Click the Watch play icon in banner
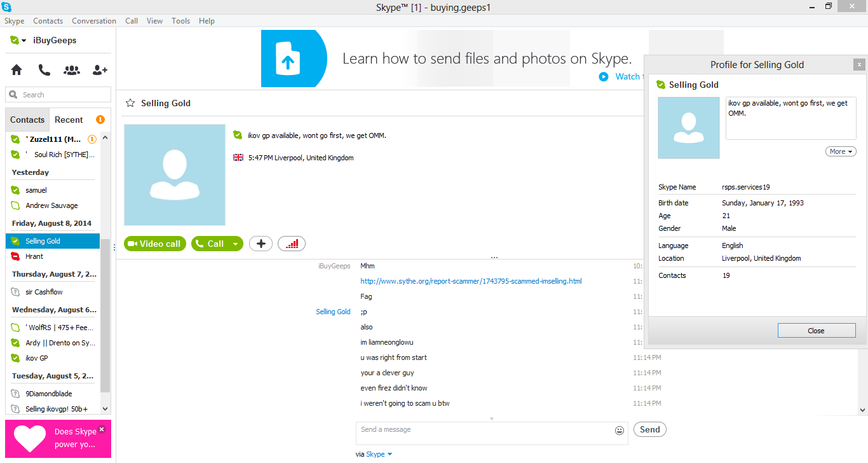The image size is (868, 463). click(x=604, y=76)
